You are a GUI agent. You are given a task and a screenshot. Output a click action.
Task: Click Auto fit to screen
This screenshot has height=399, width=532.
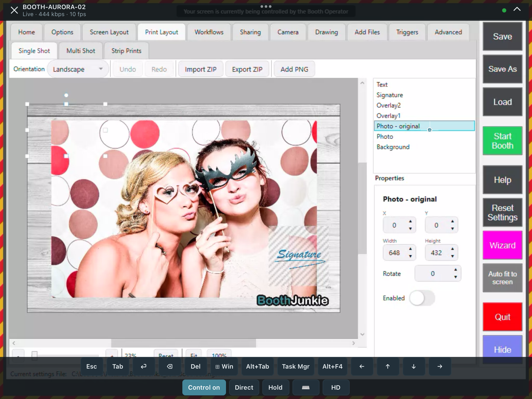(x=502, y=278)
